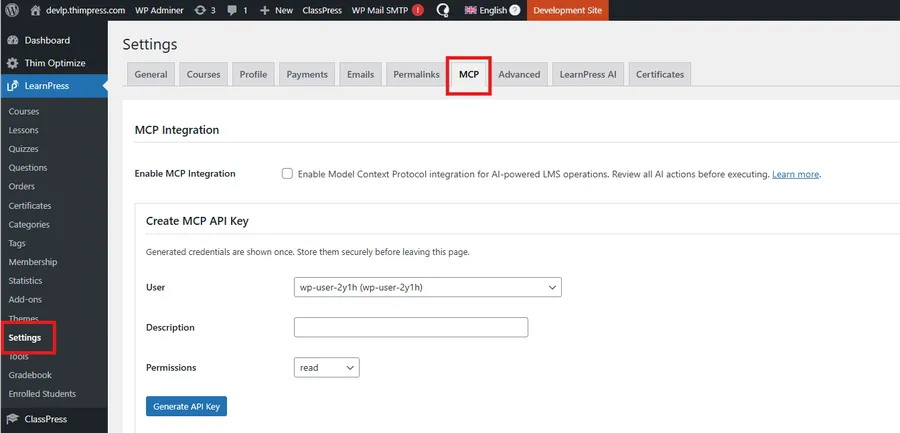Click the plus icon for New
Viewport: 900px width, 433px height.
[x=265, y=10]
